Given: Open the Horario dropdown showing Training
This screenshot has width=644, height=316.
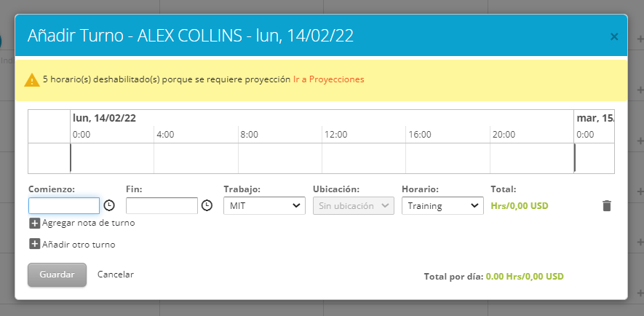Looking at the screenshot, I should point(442,206).
